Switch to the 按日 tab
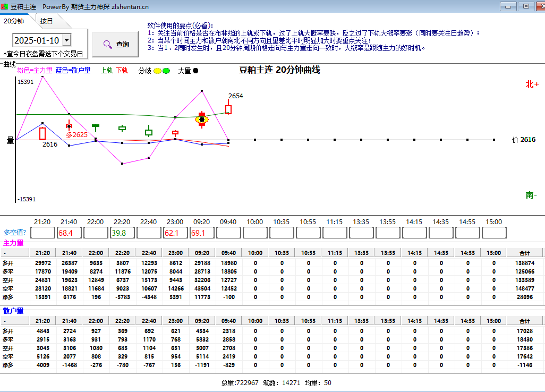This screenshot has height=392, width=545. coord(47,21)
